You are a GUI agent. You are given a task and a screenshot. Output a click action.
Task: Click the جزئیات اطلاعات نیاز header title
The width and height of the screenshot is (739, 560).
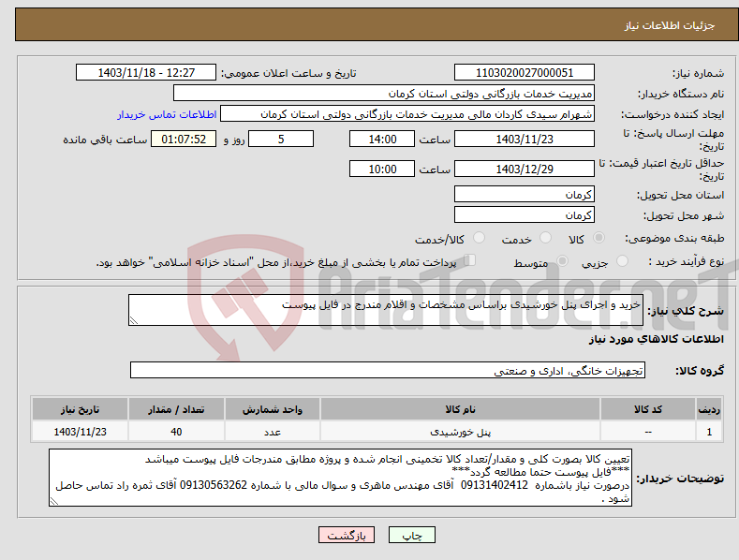[670, 25]
